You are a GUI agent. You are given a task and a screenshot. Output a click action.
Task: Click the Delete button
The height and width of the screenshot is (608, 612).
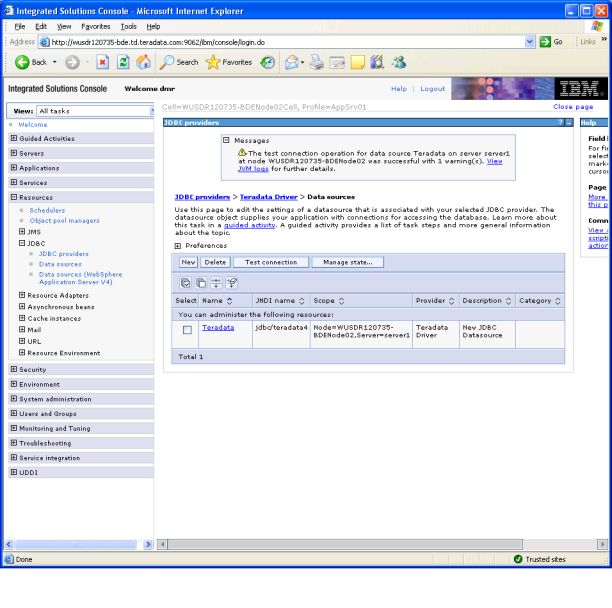pyautogui.click(x=215, y=262)
